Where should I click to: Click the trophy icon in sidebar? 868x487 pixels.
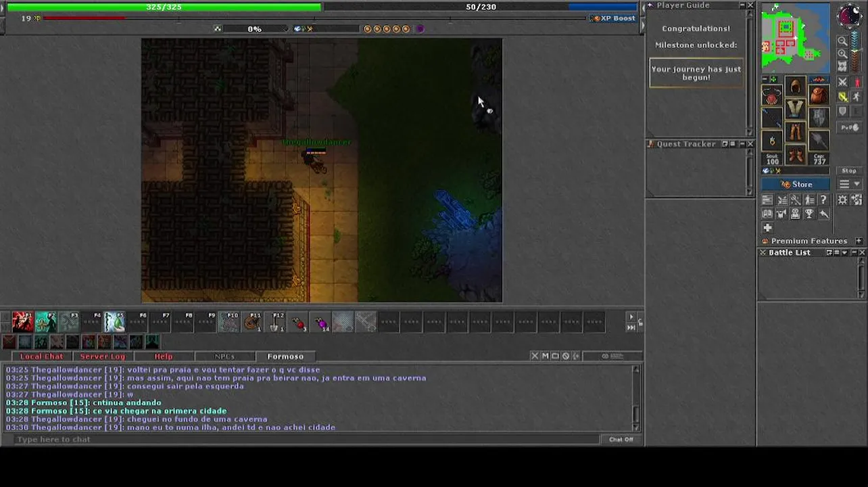tap(809, 214)
